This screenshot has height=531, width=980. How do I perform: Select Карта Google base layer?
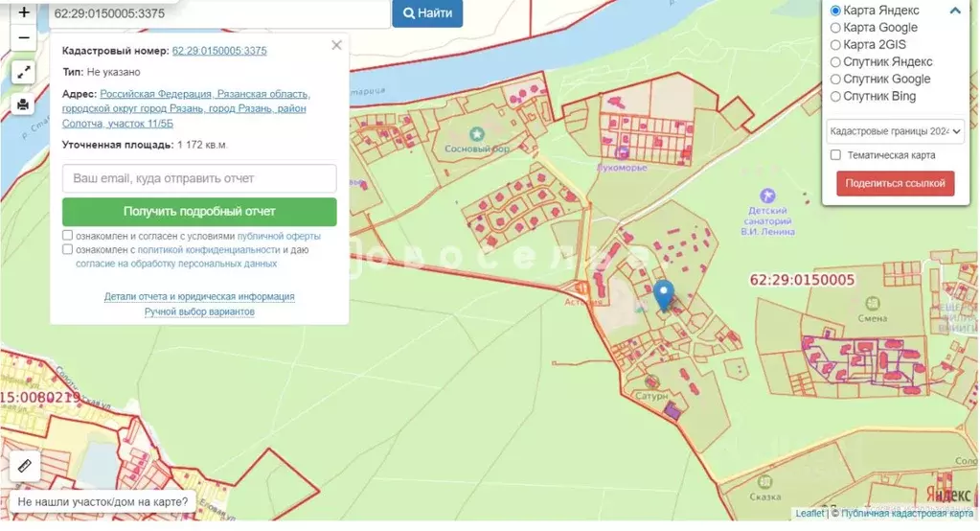tap(835, 28)
